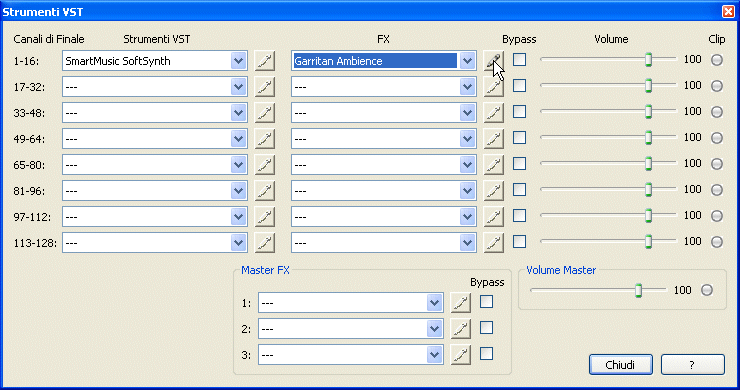Expand the FX dropdown for channels 97-112
740x390 pixels.
coord(467,217)
